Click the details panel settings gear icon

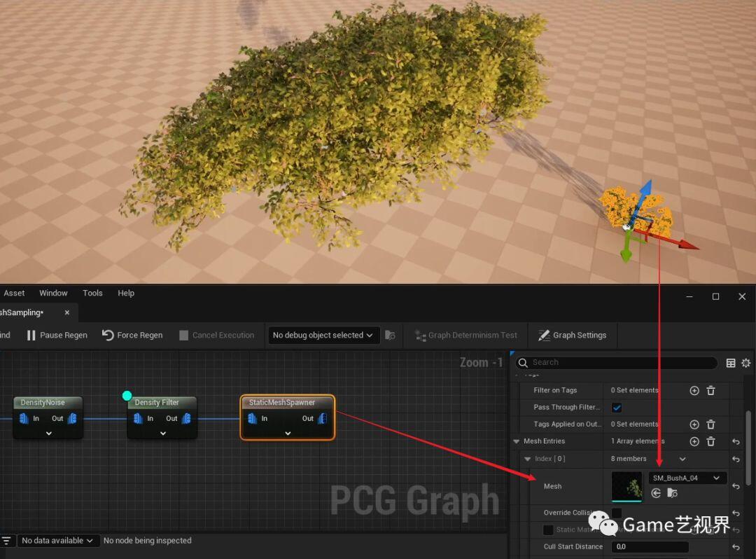(x=746, y=363)
